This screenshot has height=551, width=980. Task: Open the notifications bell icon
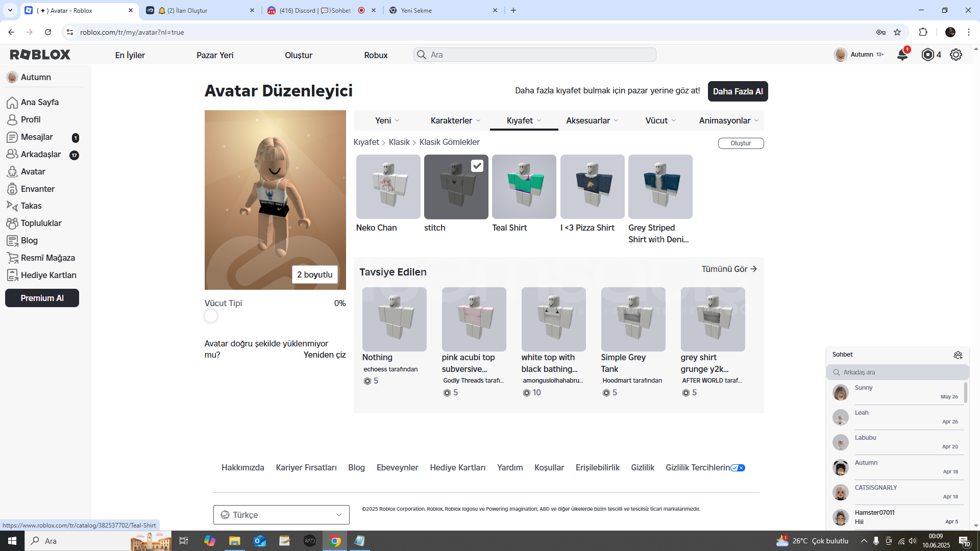902,55
